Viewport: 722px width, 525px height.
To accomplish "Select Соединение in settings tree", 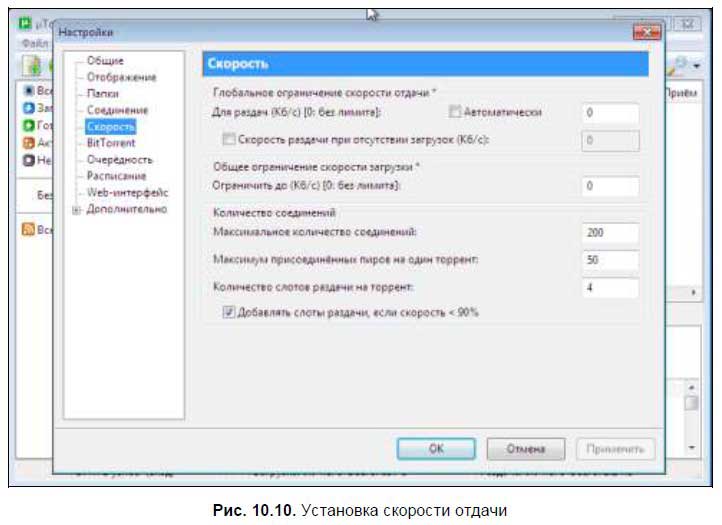I will 117,110.
